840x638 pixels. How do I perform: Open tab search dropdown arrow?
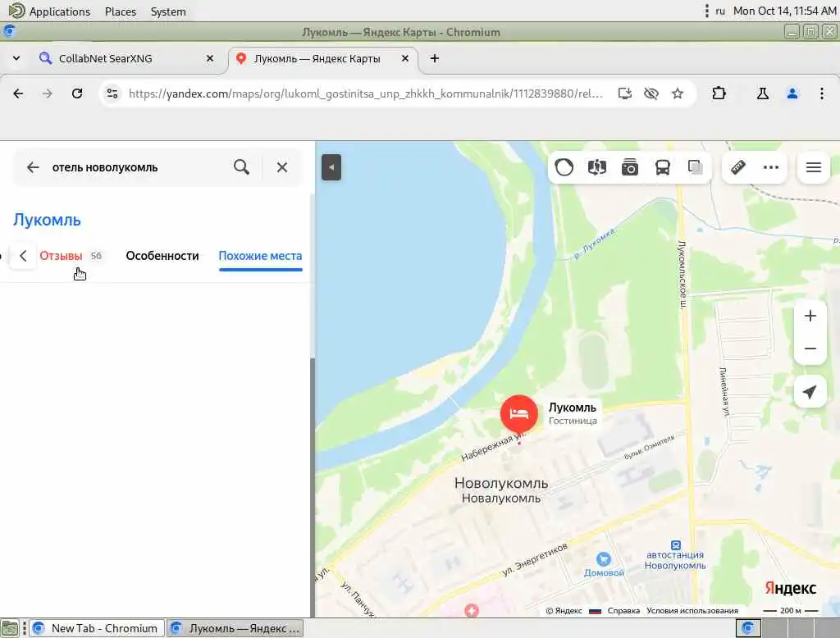[x=16, y=58]
